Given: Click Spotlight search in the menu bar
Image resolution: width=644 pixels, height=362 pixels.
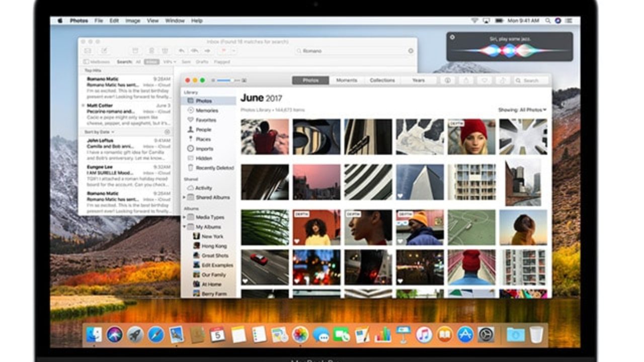Looking at the screenshot, I should [548, 21].
